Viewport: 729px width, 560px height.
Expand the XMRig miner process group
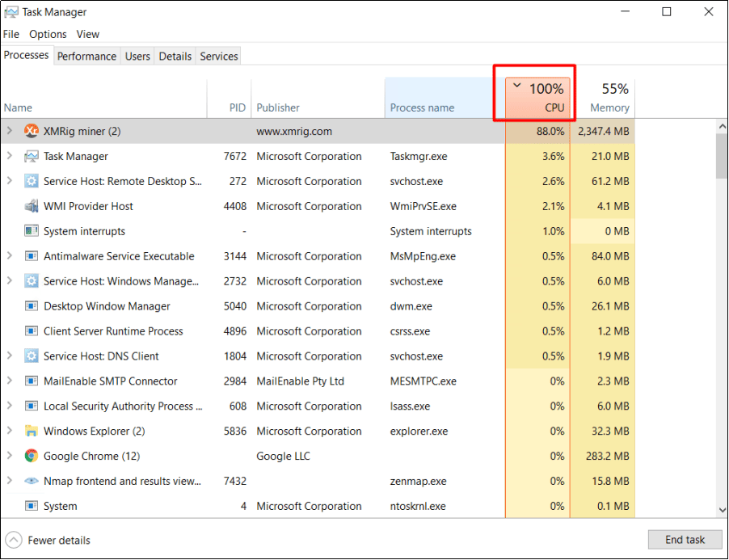9,131
